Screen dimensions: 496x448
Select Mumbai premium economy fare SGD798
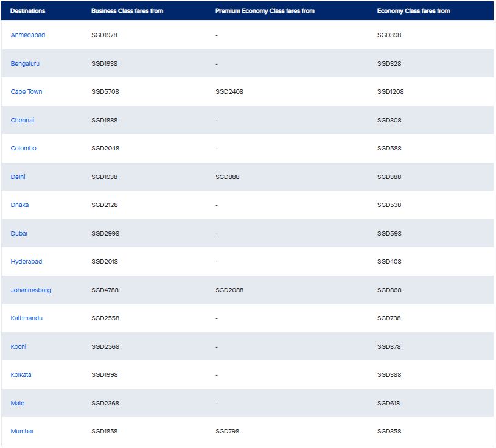[x=228, y=432]
